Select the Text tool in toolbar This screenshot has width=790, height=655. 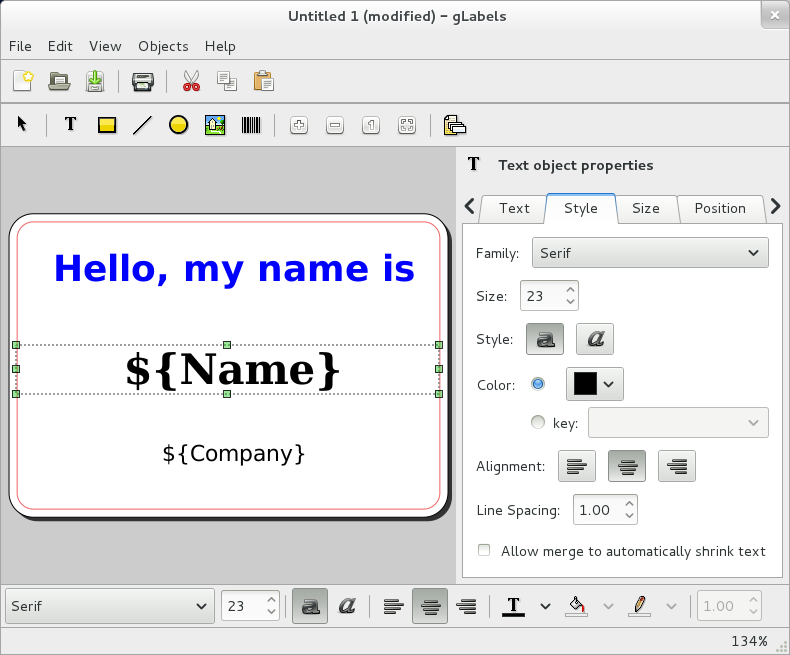click(x=71, y=125)
